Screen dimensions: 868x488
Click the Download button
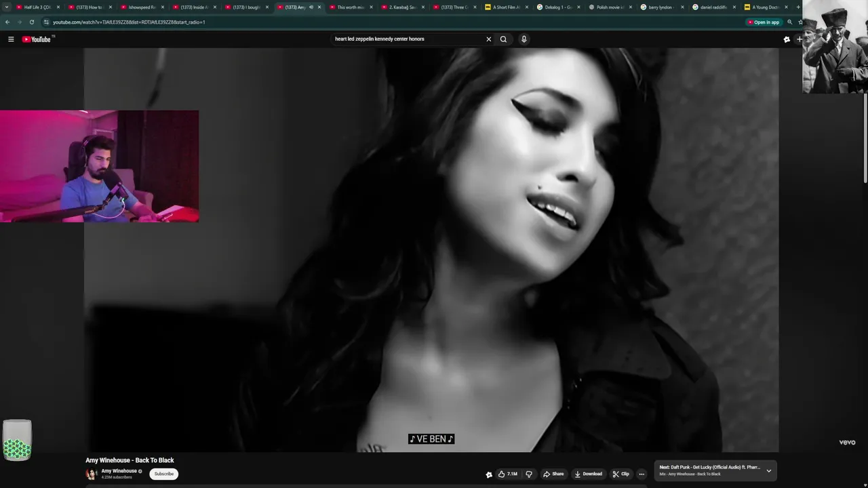pos(588,474)
